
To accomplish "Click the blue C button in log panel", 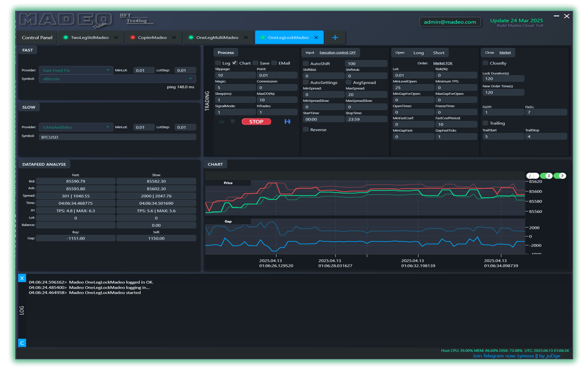I will click(x=21, y=343).
